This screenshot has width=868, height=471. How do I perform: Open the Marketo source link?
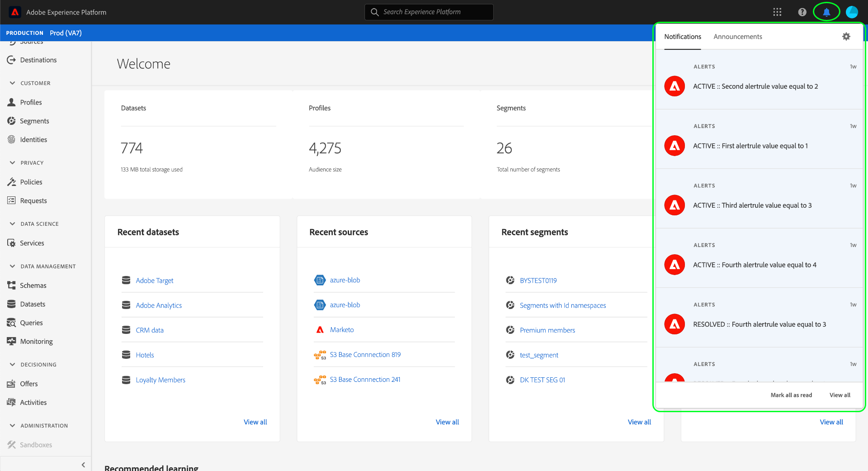tap(342, 330)
